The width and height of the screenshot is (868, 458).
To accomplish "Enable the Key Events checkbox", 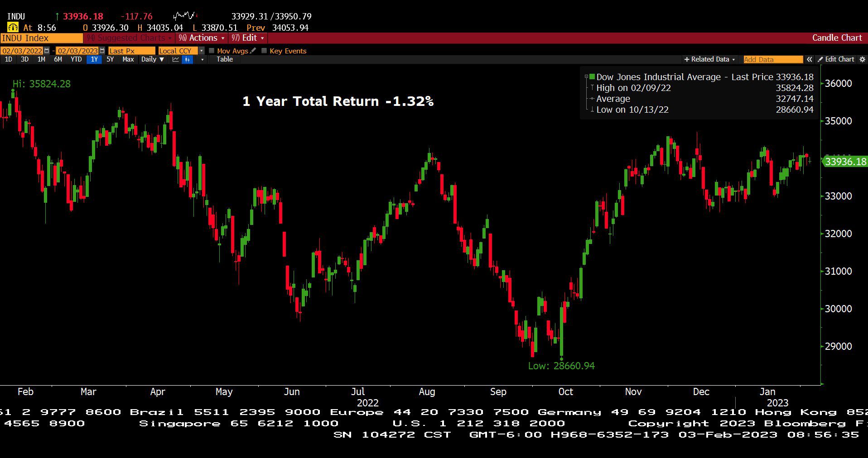I will (264, 51).
